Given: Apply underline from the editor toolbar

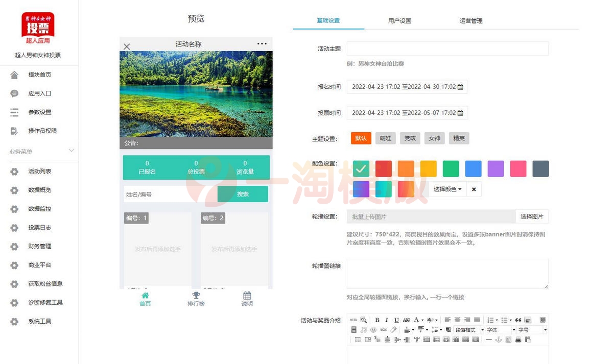Looking at the screenshot, I should click(x=396, y=320).
